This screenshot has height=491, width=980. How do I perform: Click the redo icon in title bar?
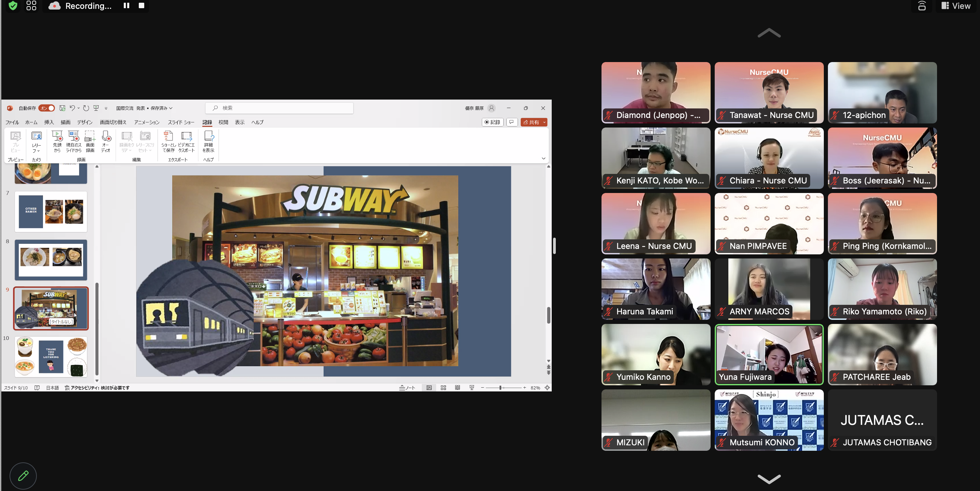(86, 108)
